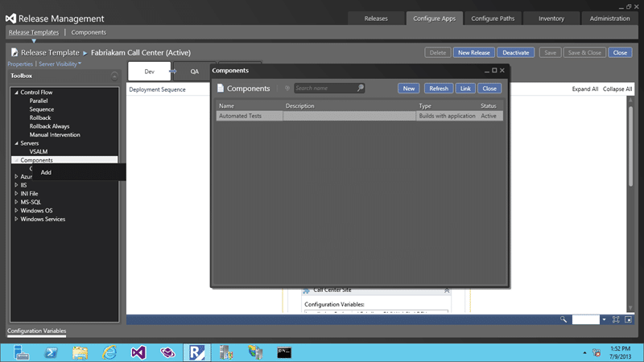Click the New Release button
644x362 pixels.
[473, 52]
